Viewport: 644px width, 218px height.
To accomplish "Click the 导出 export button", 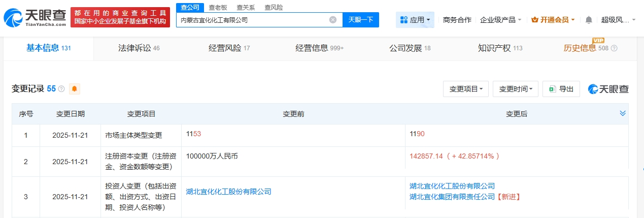I will click(x=561, y=89).
